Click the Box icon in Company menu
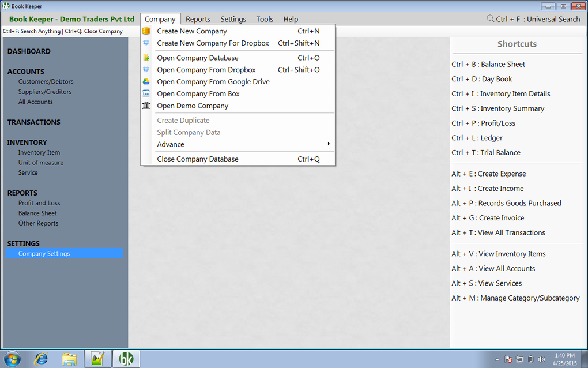The height and width of the screenshot is (368, 588). pyautogui.click(x=146, y=94)
